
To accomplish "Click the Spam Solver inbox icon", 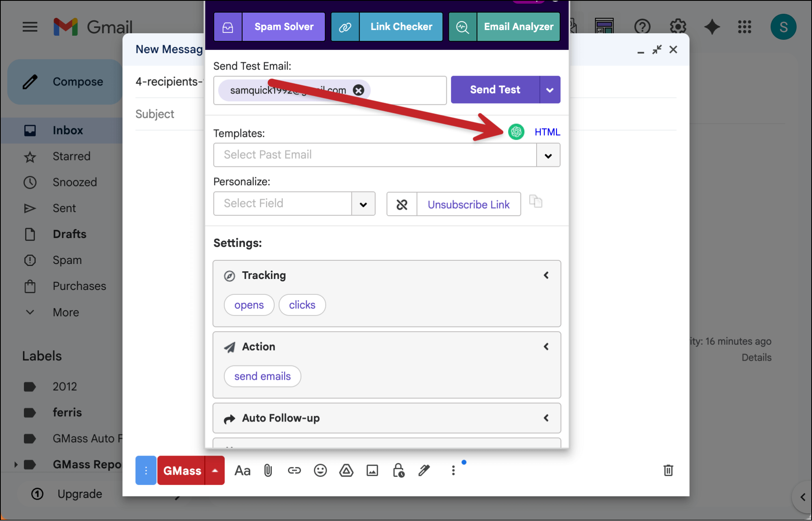I will pos(228,27).
